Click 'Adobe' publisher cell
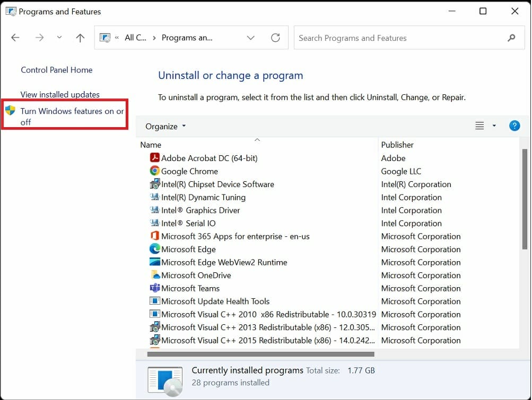Image resolution: width=532 pixels, height=400 pixels. (x=393, y=158)
